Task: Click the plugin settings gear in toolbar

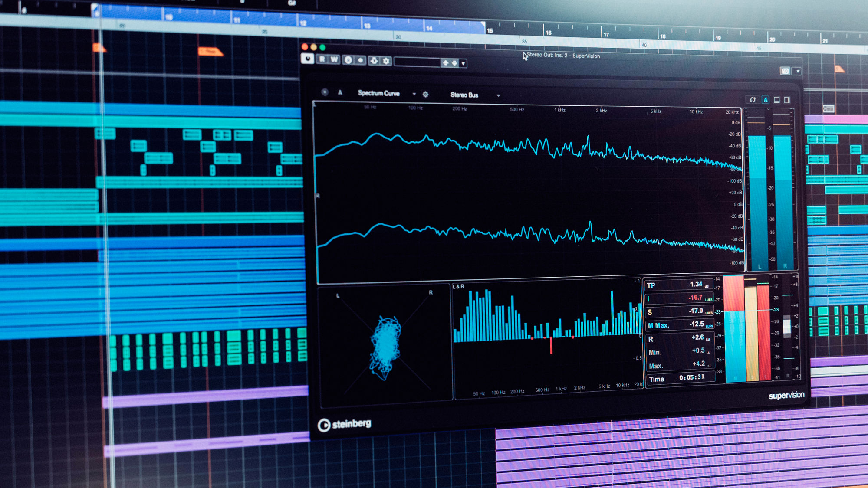Action: click(386, 61)
